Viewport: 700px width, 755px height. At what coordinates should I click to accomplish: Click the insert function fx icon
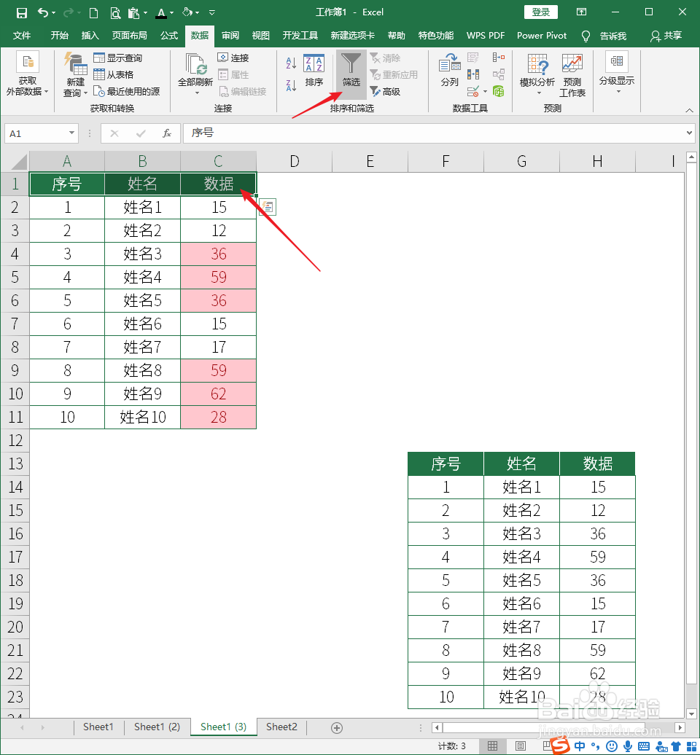(167, 133)
